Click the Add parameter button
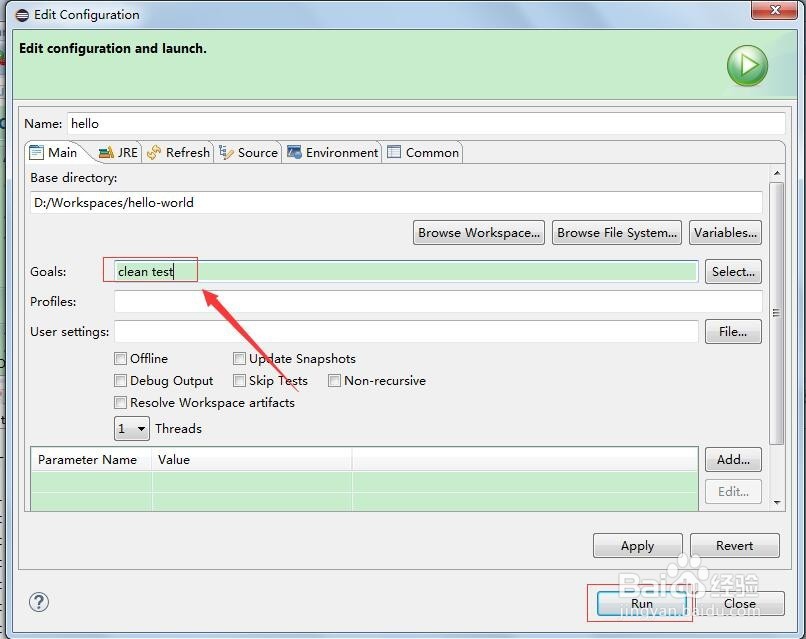The image size is (806, 639). coord(733,459)
